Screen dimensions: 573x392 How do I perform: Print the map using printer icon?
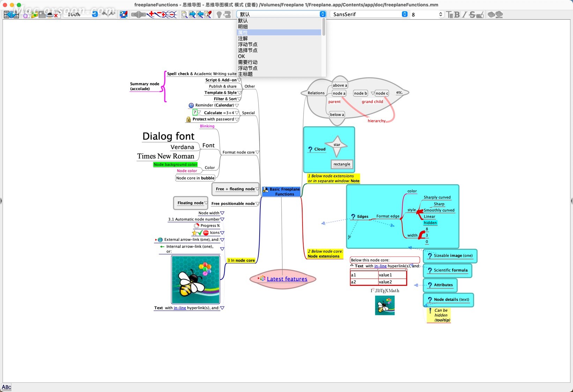coord(50,14)
